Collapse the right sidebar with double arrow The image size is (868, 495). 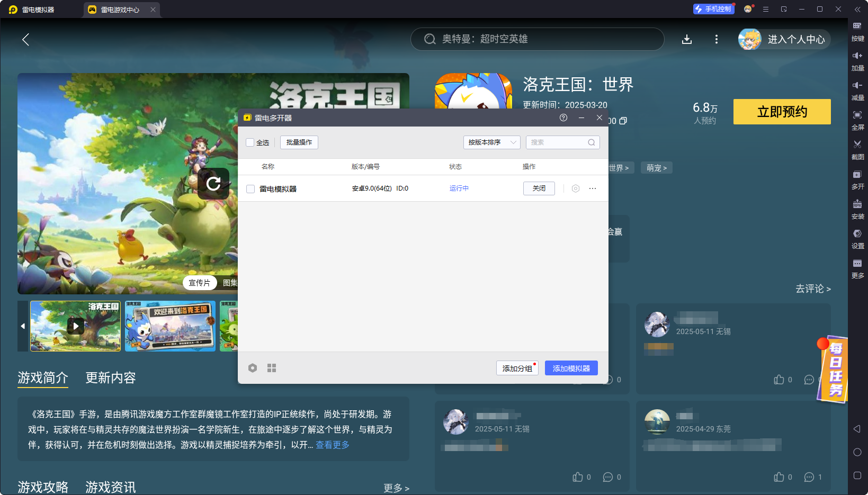(857, 9)
